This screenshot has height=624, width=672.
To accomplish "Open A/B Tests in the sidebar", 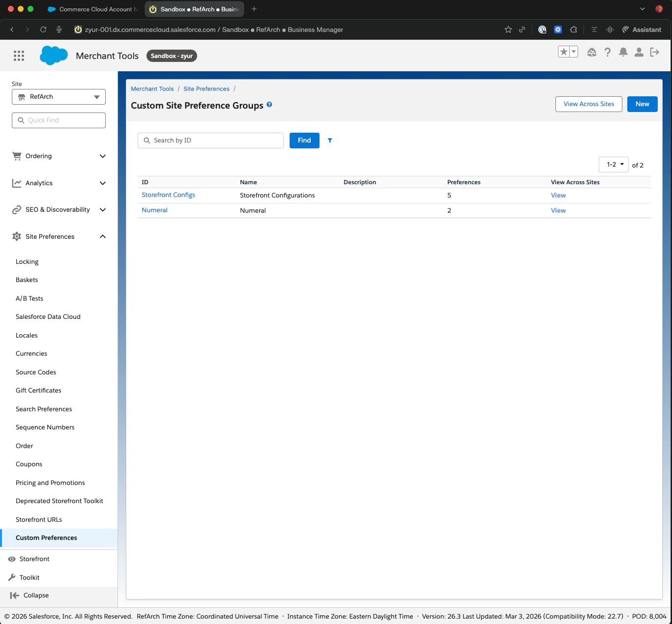I will [x=29, y=299].
